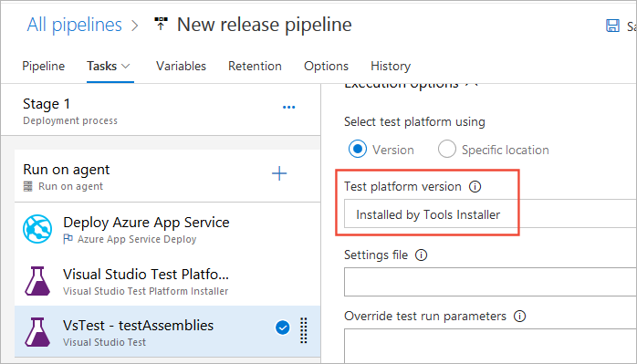
Task: Select the Deploy Azure App Service task
Action: (x=167, y=229)
